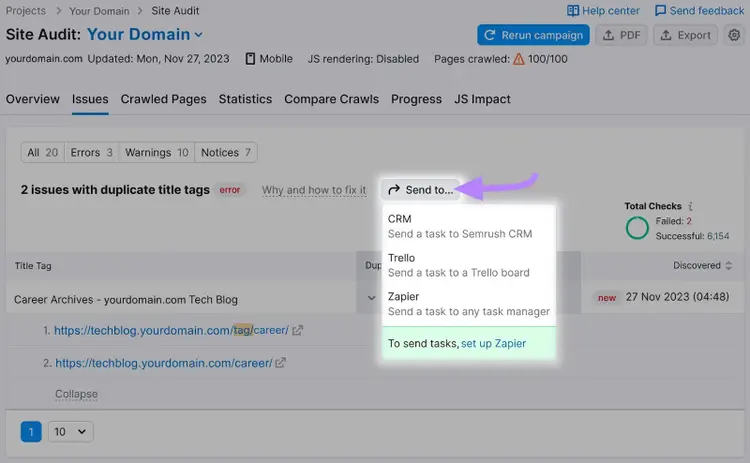
Task: Click the Send feedback link
Action: tap(706, 11)
